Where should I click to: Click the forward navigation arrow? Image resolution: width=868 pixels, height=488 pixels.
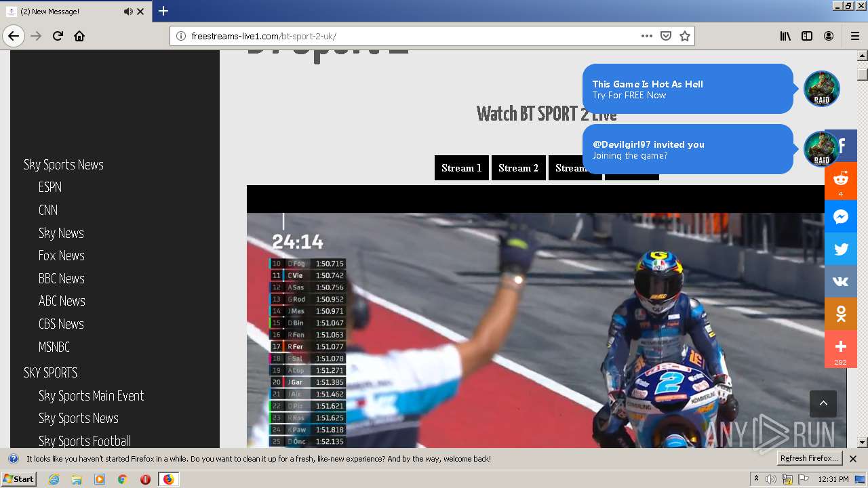(36, 36)
